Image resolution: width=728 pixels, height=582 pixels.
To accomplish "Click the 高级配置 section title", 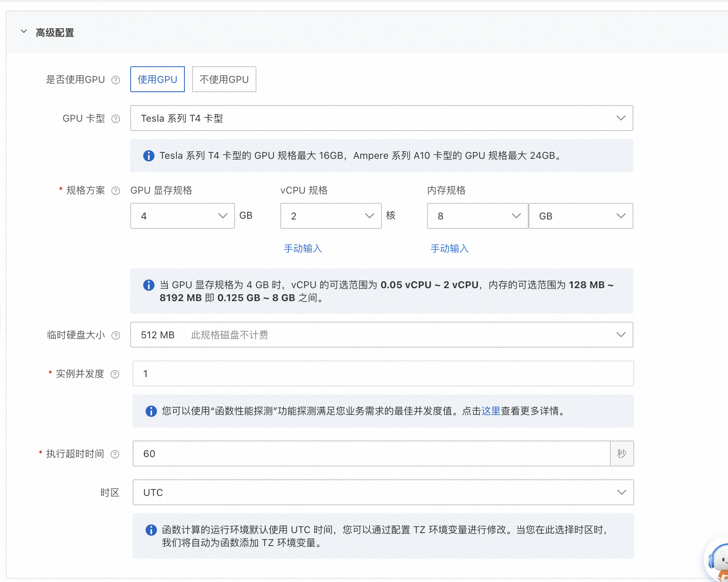I will point(55,33).
